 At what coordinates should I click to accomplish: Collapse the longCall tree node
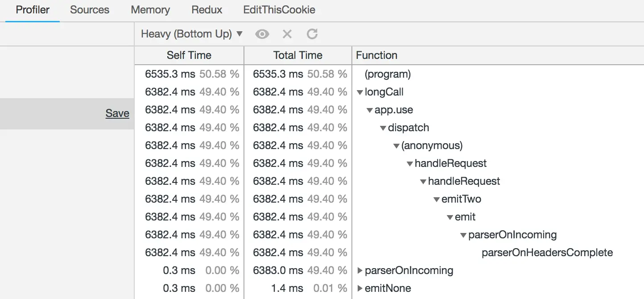tap(360, 92)
